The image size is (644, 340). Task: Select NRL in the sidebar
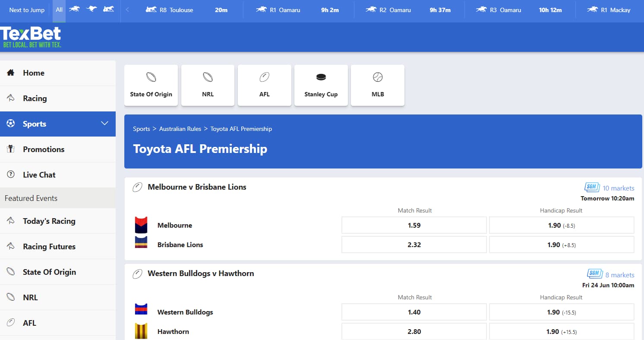pyautogui.click(x=58, y=298)
